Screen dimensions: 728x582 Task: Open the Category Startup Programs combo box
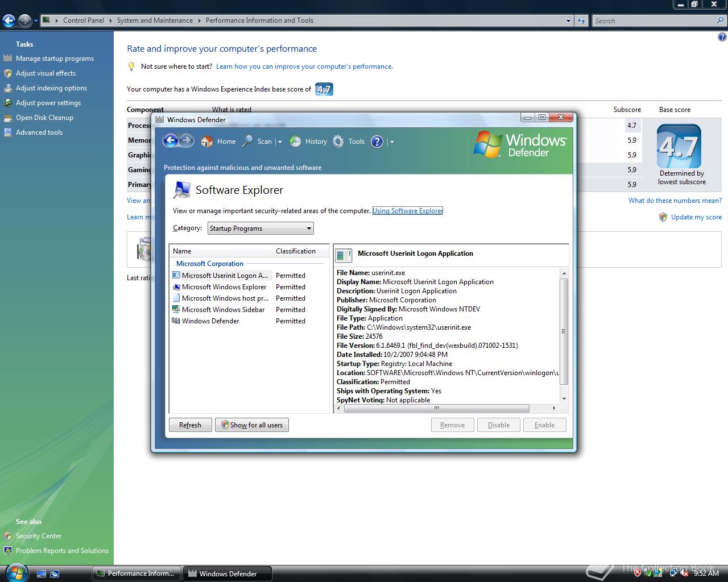pyautogui.click(x=260, y=228)
